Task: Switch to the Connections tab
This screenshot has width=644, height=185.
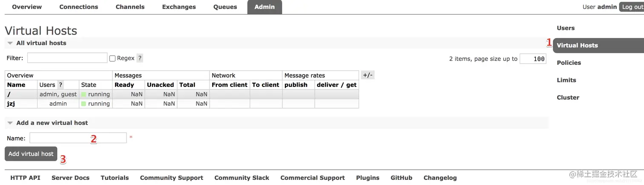Action: (79, 7)
